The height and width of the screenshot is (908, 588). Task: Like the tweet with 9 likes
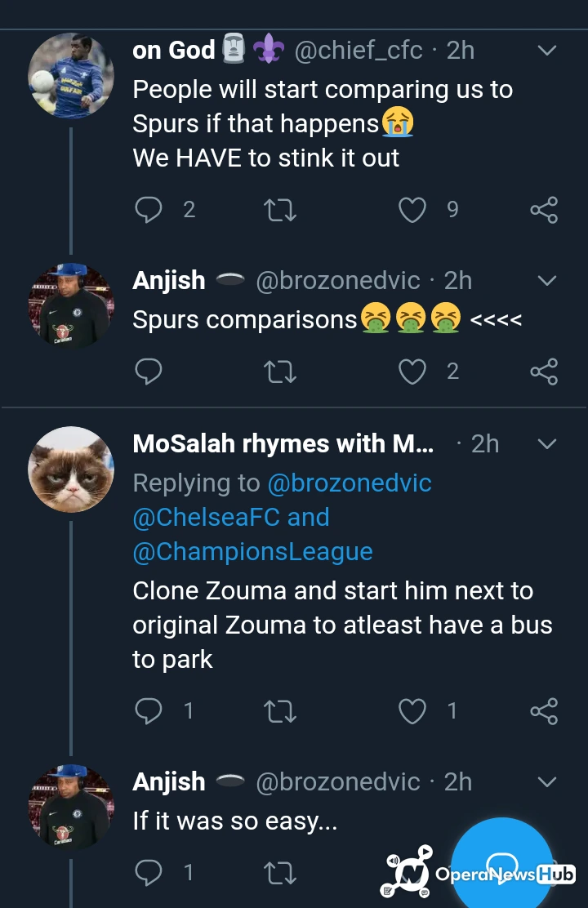pos(412,210)
